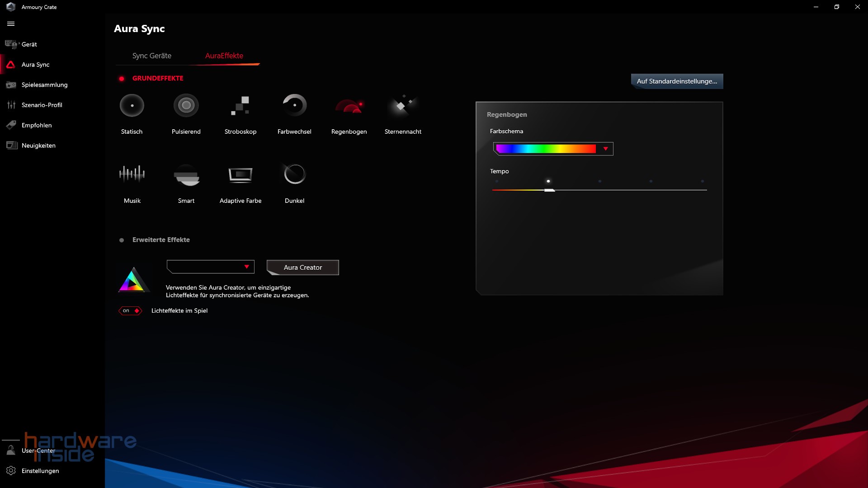Activate the Dunkel effect

(294, 182)
